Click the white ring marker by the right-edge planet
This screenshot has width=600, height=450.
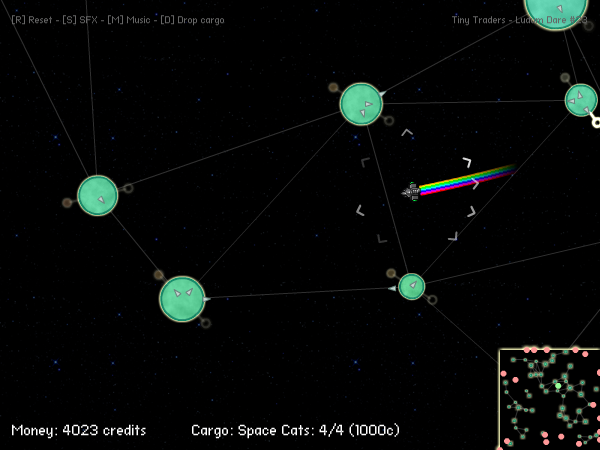[596, 122]
